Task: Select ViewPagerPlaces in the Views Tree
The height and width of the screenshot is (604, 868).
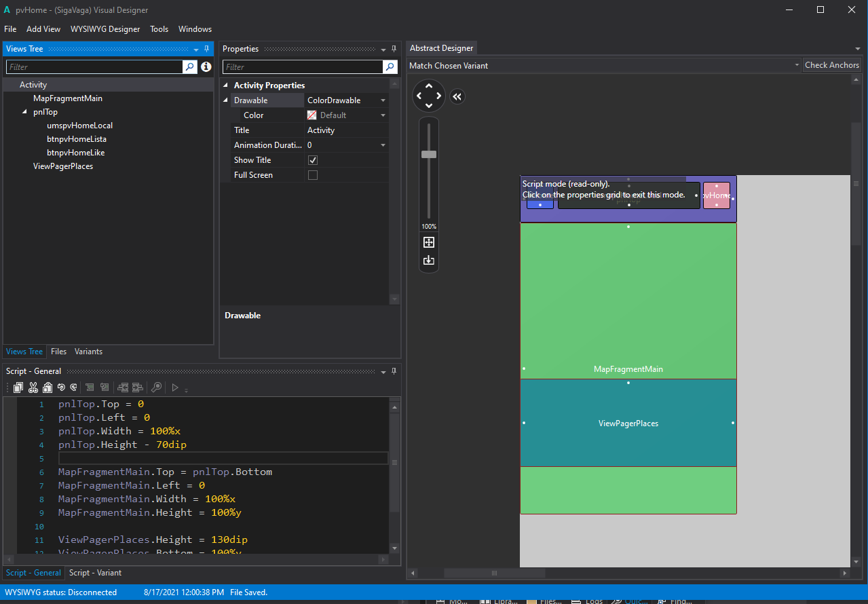Action: click(63, 166)
